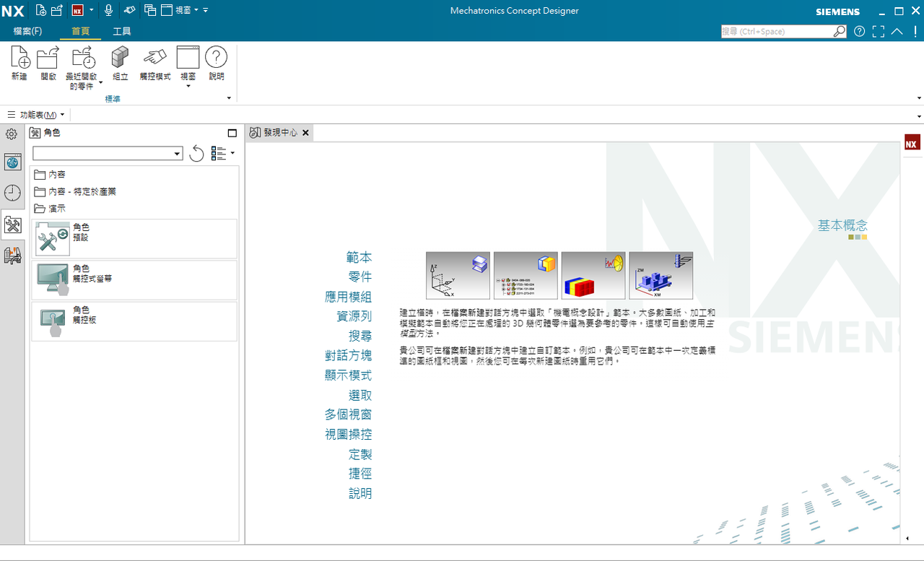This screenshot has height=561, width=924.
Task: Click the resource bar settings gear icon
Action: point(12,134)
